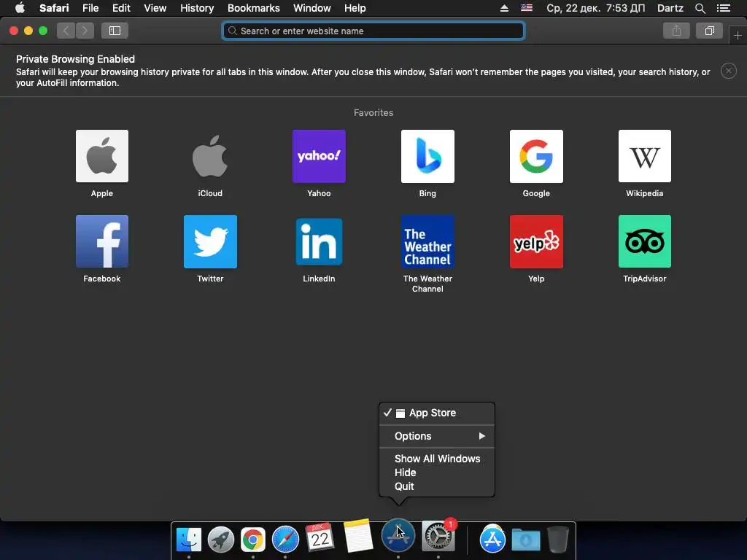This screenshot has height=560, width=747.
Task: Open the Facebook favorite
Action: 102,241
